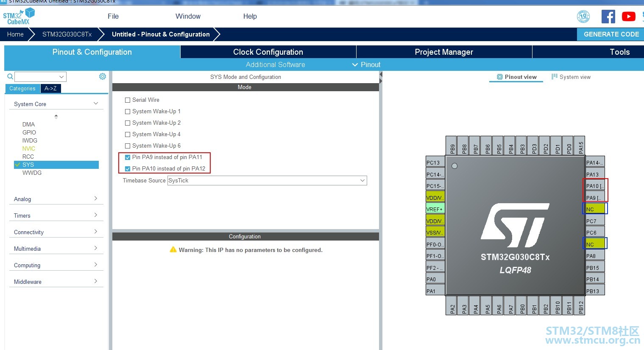
Task: Enable System Wake-Up 4
Action: pyautogui.click(x=128, y=134)
